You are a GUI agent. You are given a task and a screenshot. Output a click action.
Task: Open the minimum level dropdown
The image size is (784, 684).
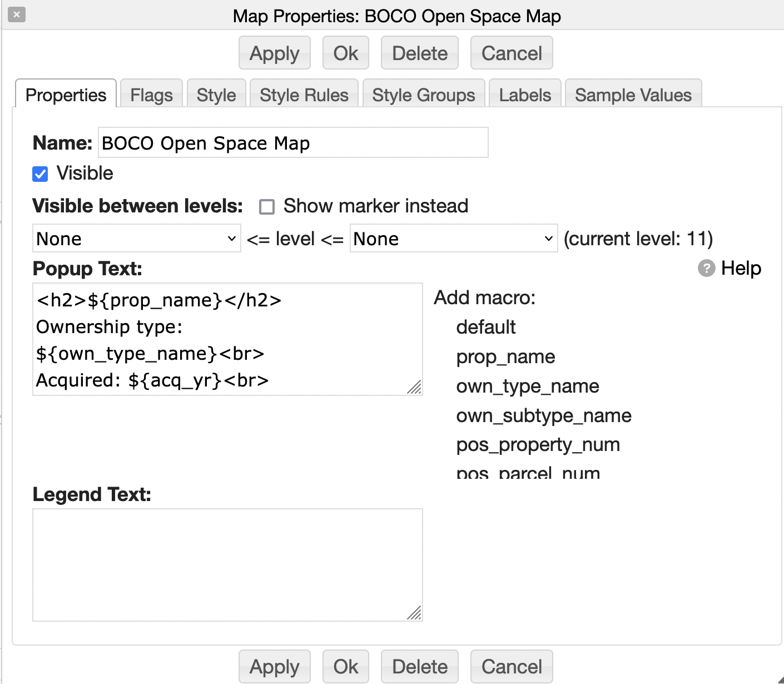coord(136,239)
